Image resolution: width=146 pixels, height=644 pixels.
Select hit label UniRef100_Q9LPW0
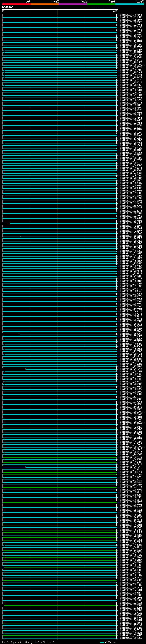point(131,95)
